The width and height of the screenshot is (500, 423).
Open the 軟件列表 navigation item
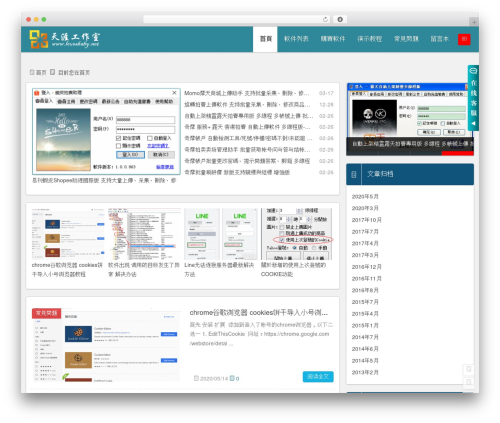(296, 39)
